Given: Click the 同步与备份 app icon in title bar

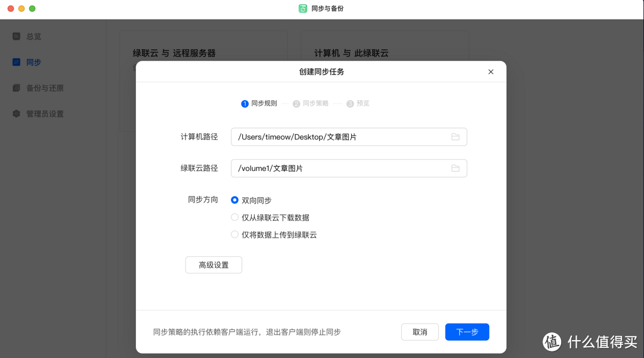Looking at the screenshot, I should (x=302, y=8).
